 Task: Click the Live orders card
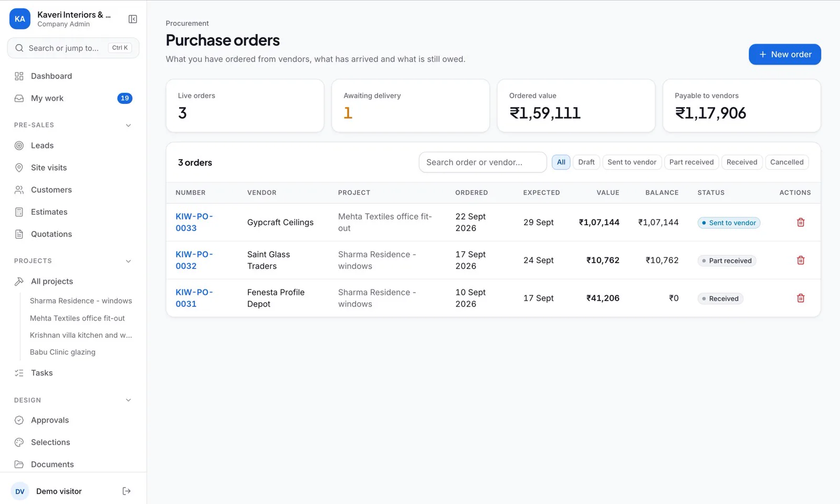point(245,106)
